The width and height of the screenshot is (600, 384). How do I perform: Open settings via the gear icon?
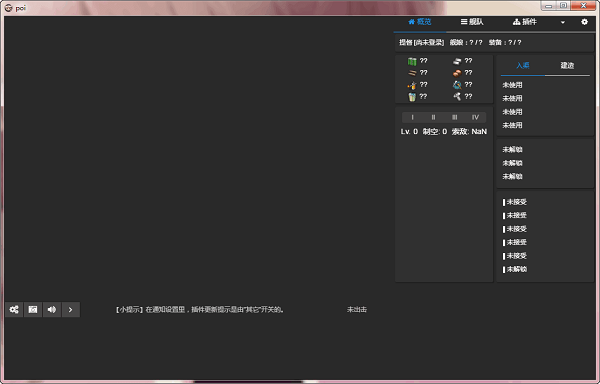pos(584,22)
